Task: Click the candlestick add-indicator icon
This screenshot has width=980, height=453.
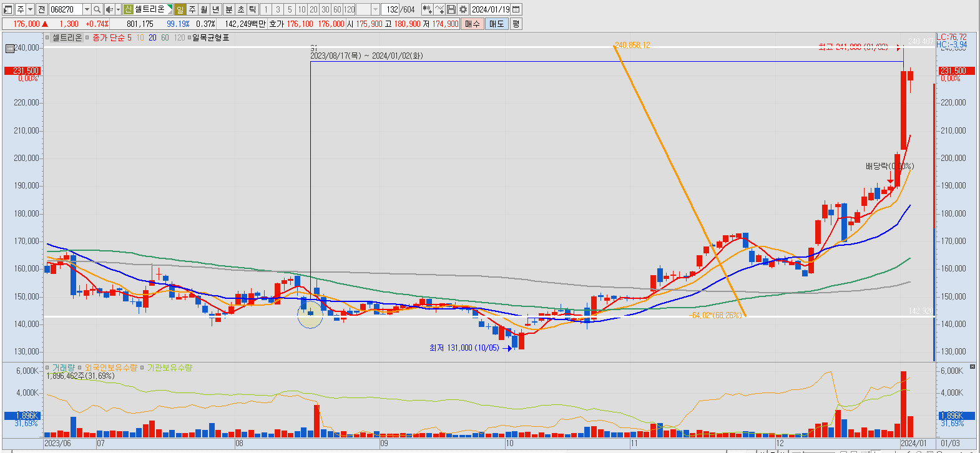Action: 427,9
